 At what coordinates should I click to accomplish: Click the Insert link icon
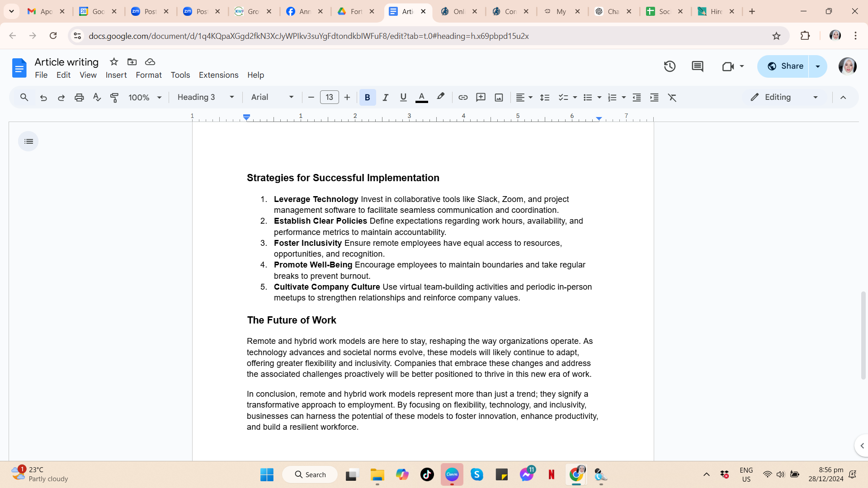click(x=463, y=98)
